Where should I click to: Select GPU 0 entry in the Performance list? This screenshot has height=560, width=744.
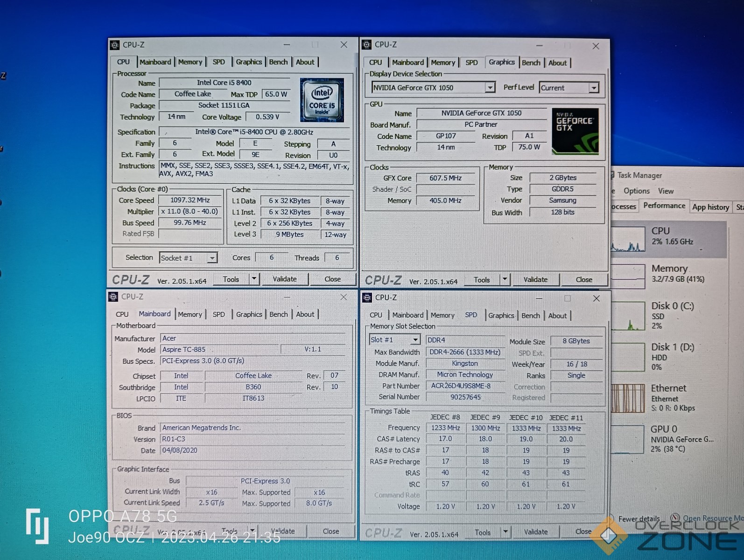pyautogui.click(x=681, y=438)
